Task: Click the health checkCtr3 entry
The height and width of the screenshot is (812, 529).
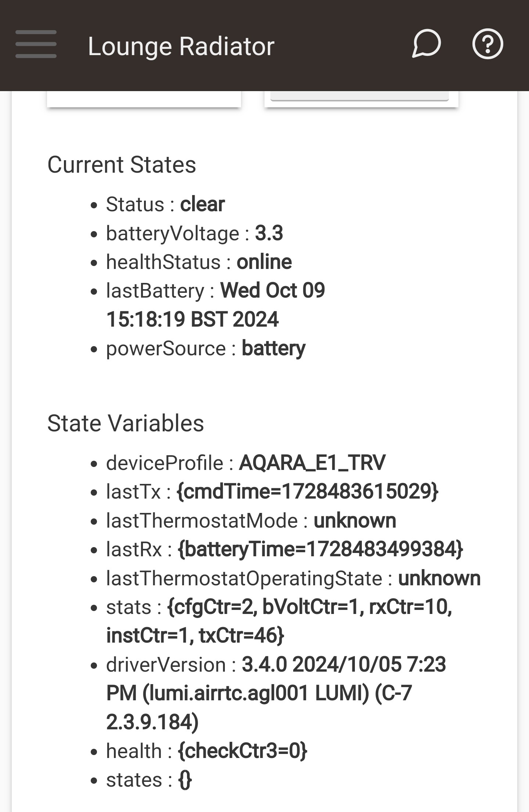Action: (206, 751)
